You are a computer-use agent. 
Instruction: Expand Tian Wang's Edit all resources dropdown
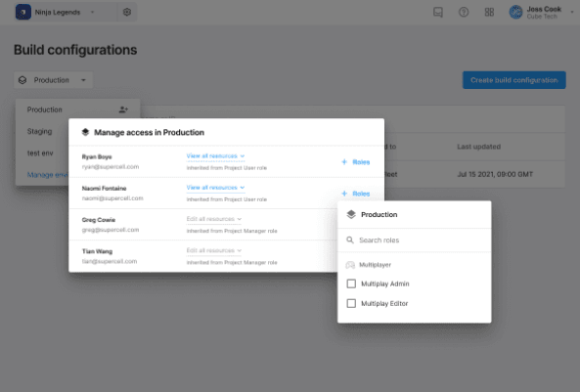214,250
